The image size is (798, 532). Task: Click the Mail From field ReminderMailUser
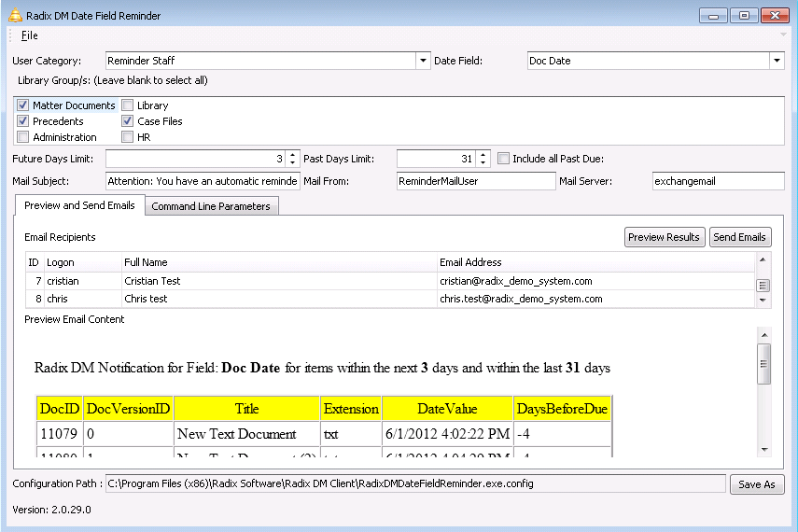tap(476, 181)
